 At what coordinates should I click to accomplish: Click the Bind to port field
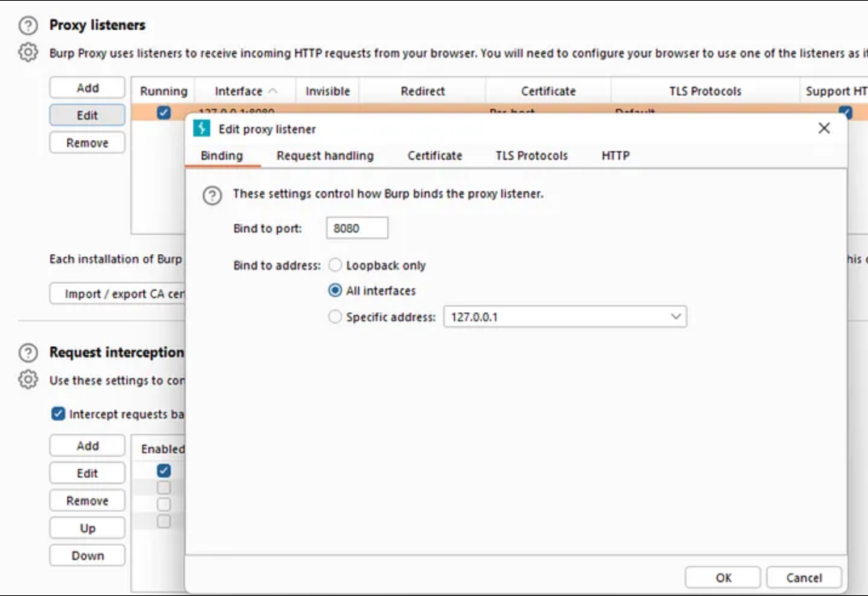[357, 228]
